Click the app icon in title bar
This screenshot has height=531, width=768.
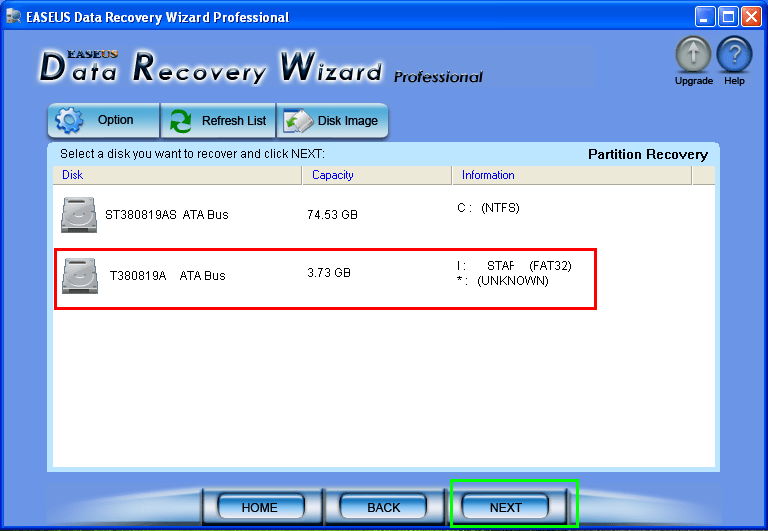pos(14,17)
